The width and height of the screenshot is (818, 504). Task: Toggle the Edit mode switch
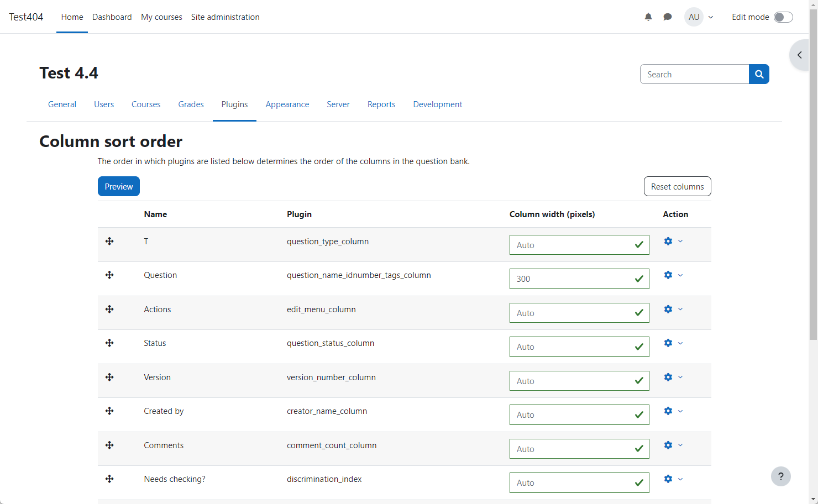(783, 17)
